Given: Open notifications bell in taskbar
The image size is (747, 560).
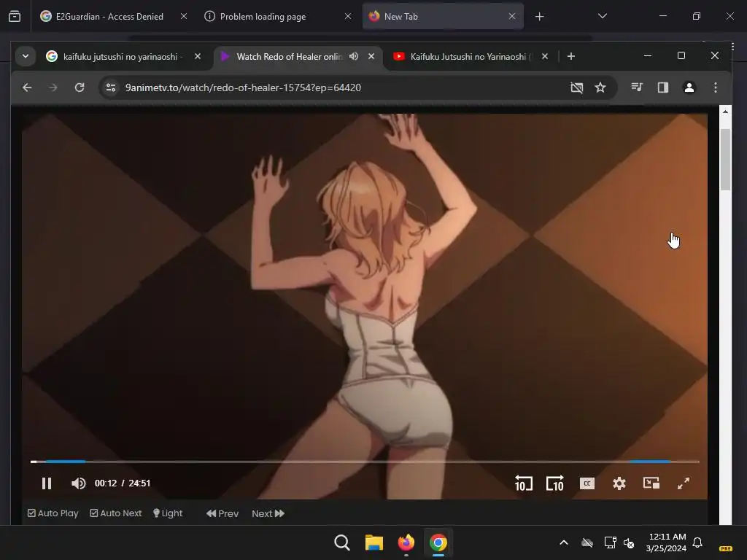Looking at the screenshot, I should pyautogui.click(x=697, y=542).
